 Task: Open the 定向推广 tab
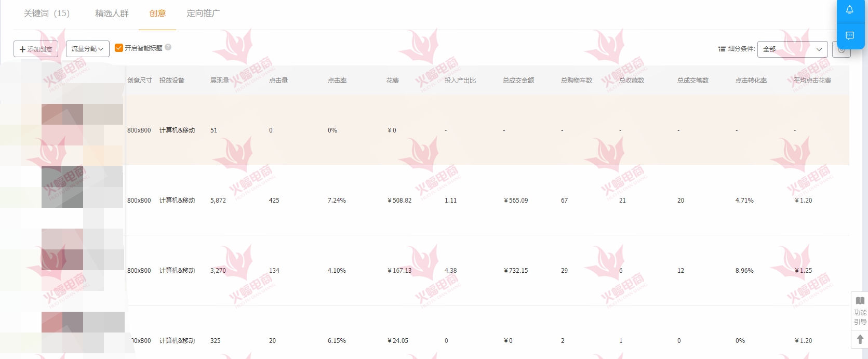coord(203,13)
